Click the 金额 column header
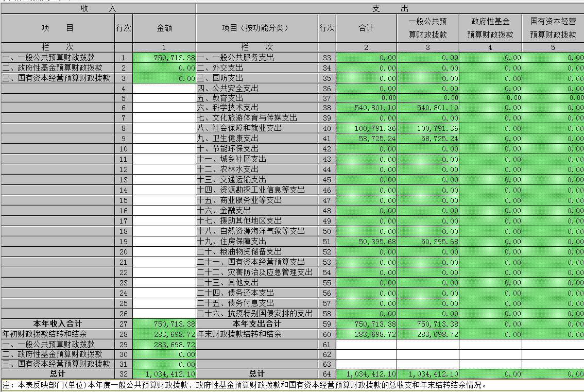 pyautogui.click(x=164, y=28)
